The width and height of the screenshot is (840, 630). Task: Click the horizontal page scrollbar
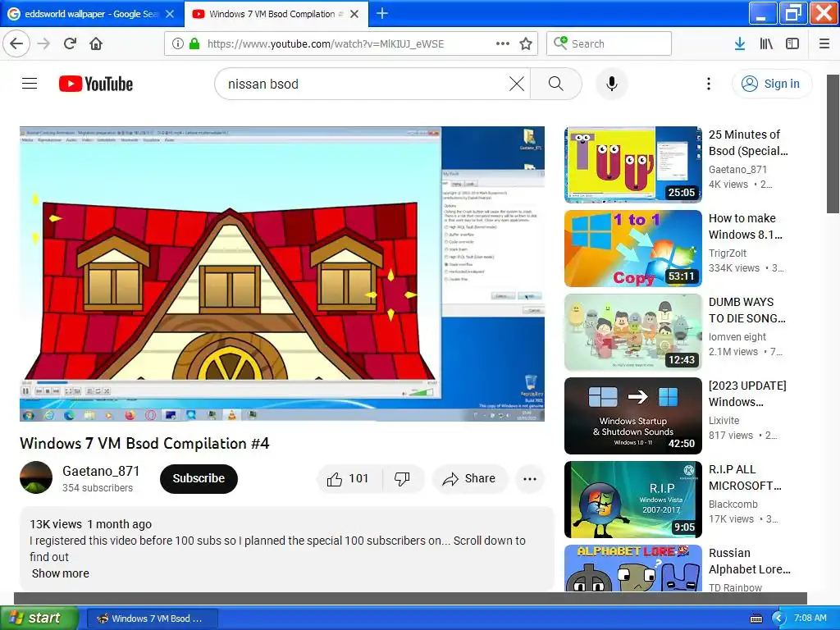410,598
